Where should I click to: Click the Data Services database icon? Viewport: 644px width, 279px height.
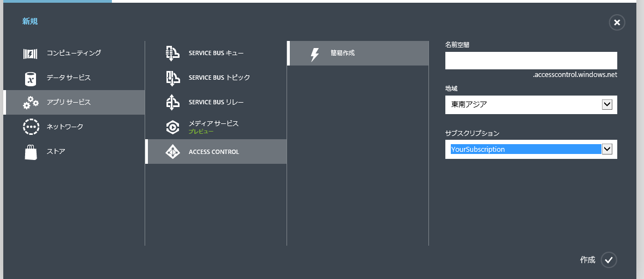[31, 78]
